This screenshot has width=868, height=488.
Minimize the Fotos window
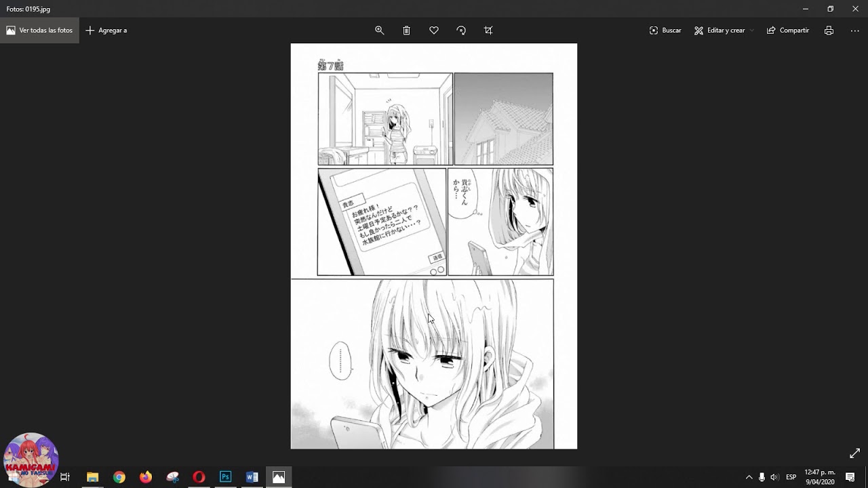click(x=806, y=9)
